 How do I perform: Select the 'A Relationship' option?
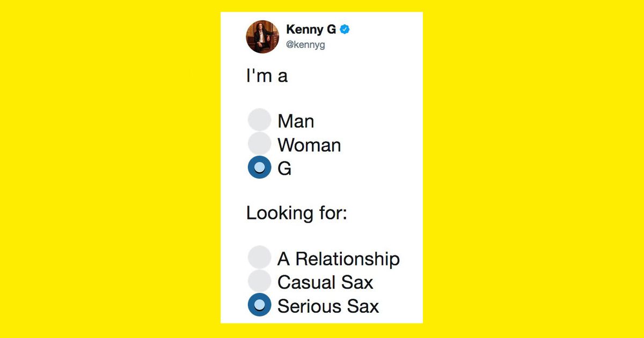point(259,256)
